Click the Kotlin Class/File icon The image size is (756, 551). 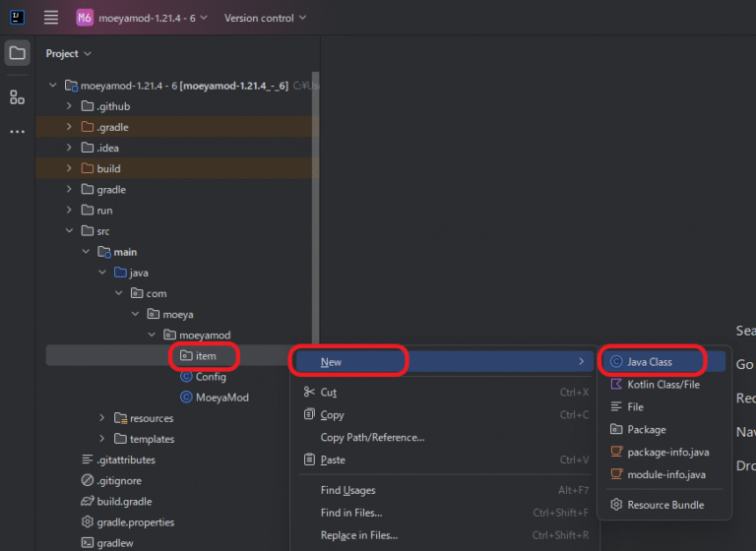(x=616, y=384)
